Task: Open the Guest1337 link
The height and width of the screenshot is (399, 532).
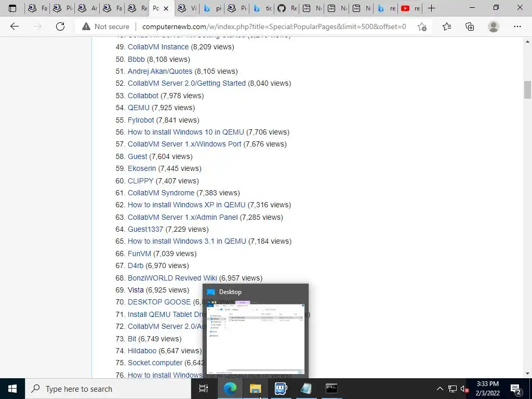Action: tap(145, 229)
